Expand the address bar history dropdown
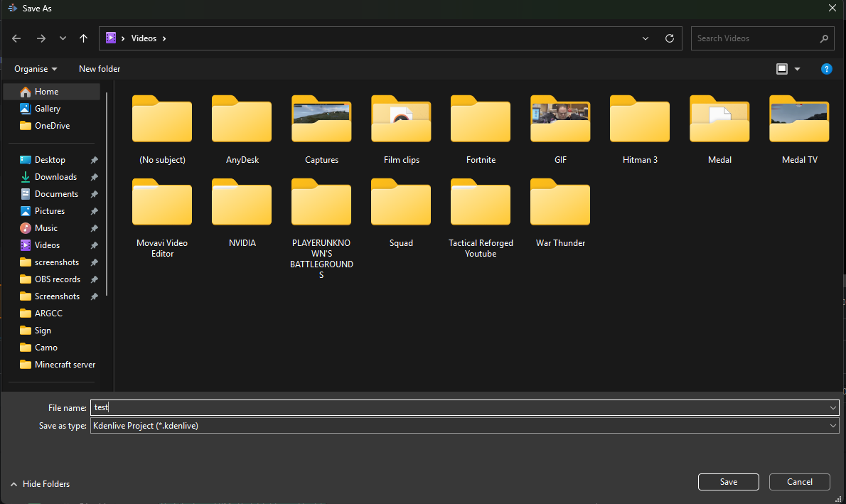846x504 pixels. coord(646,38)
